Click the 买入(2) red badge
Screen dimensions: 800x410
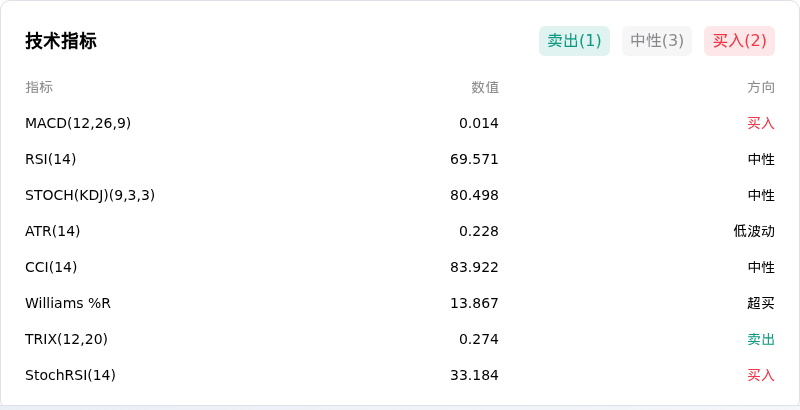739,41
